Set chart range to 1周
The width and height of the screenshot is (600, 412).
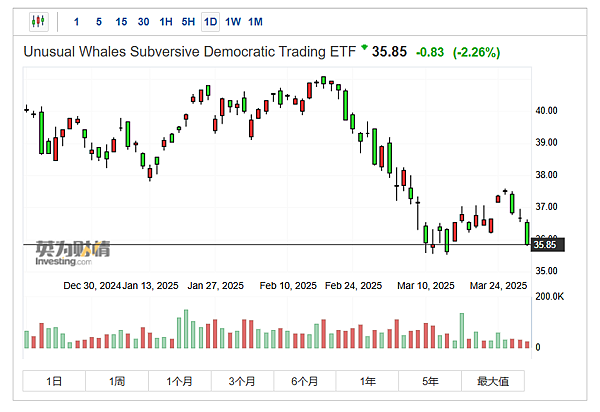[117, 381]
